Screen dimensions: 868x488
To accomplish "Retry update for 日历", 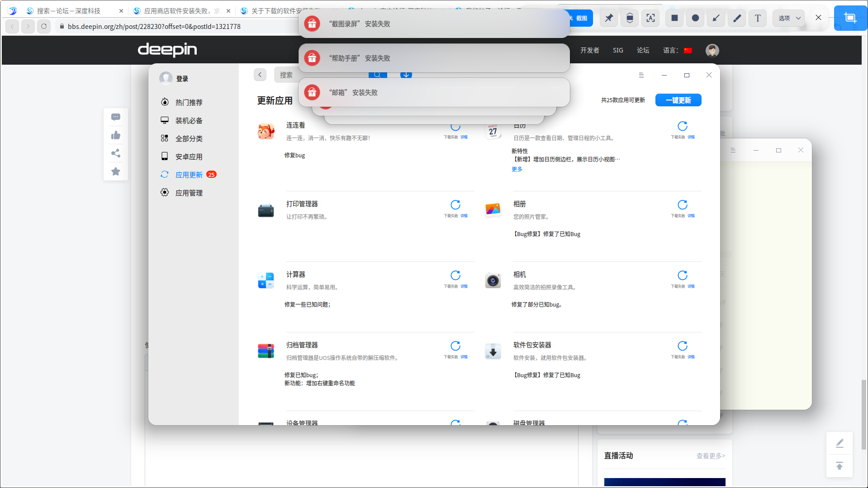I will [683, 126].
